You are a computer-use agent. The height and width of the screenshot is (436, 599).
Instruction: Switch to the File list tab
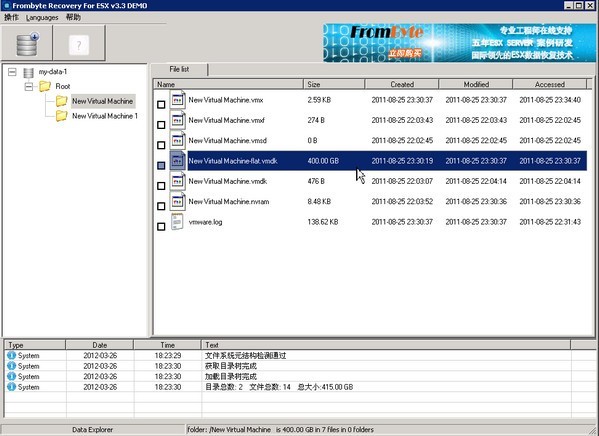[x=179, y=69]
